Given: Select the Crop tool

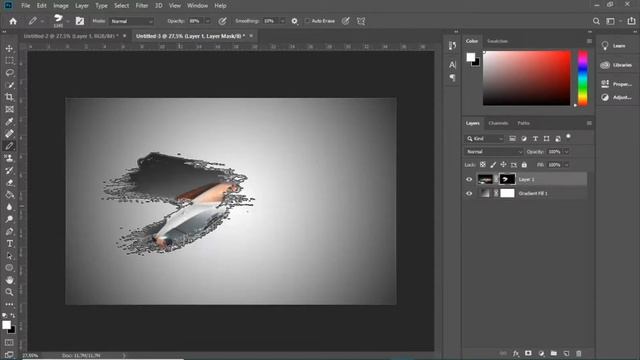Looking at the screenshot, I should (9, 97).
